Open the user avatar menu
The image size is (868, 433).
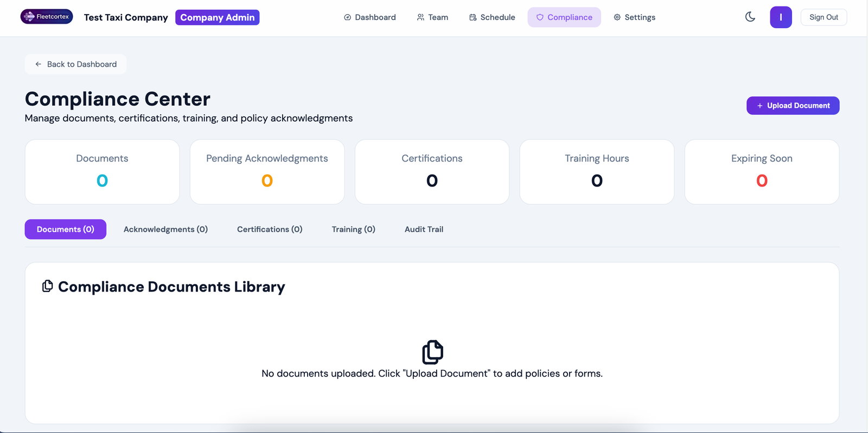coord(781,17)
